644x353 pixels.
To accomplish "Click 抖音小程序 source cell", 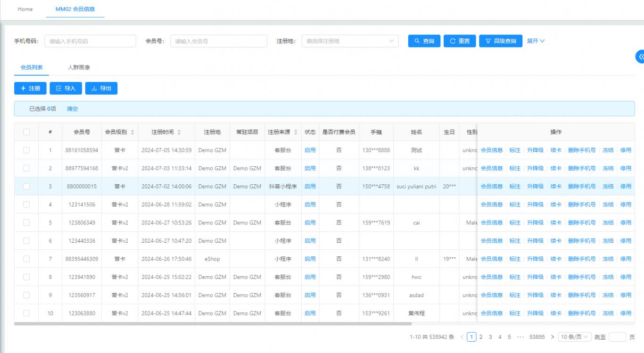I will click(x=283, y=186).
